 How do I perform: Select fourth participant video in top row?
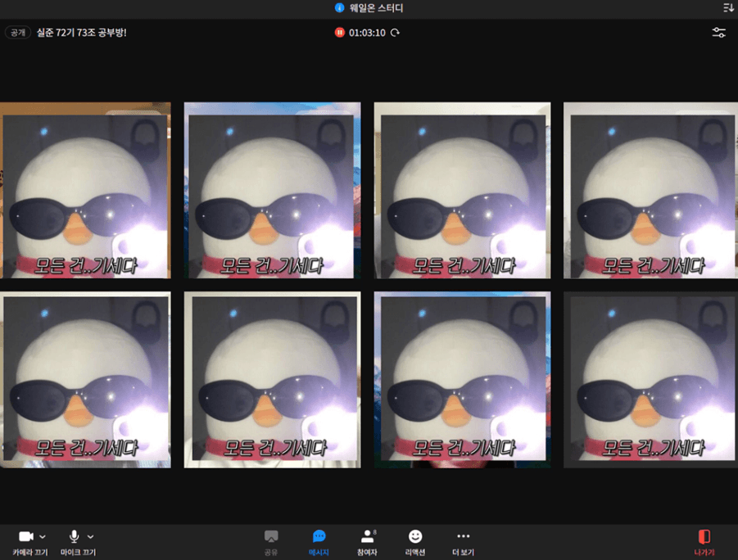tap(650, 190)
